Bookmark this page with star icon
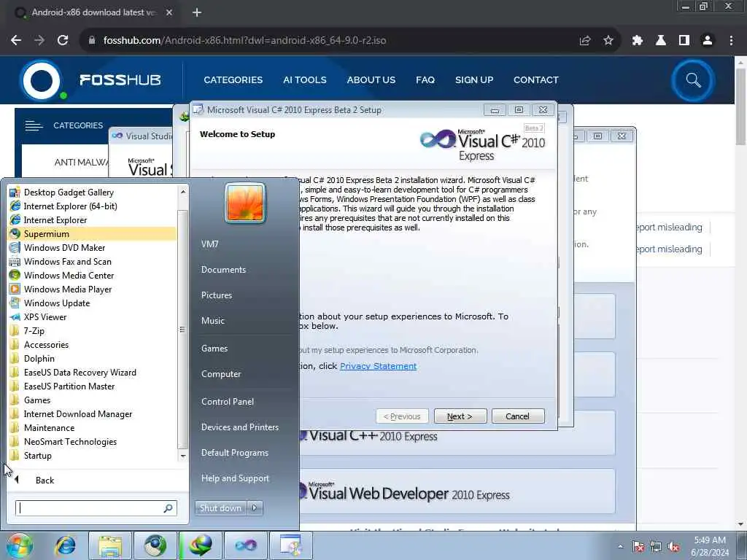The width and height of the screenshot is (747, 560). click(608, 41)
